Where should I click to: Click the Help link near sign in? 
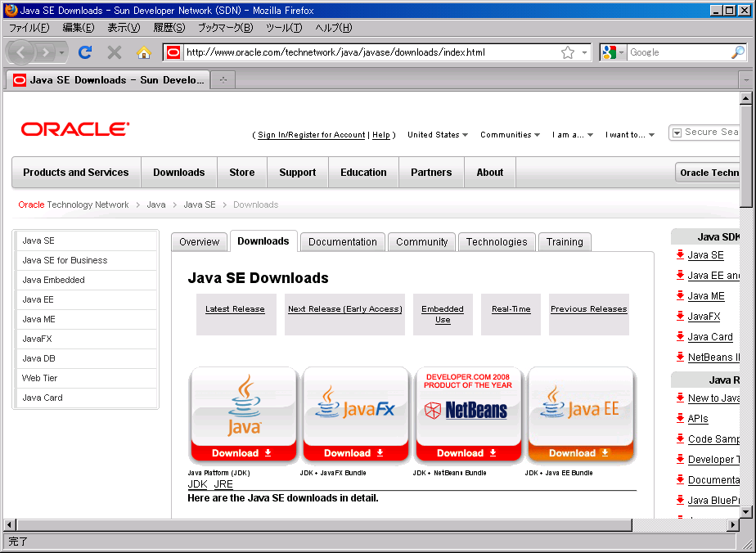tap(381, 135)
